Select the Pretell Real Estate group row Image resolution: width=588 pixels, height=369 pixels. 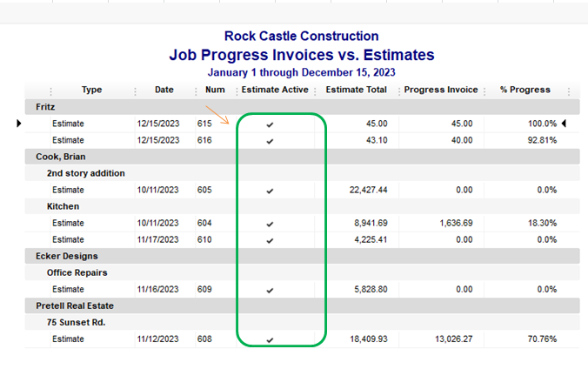[x=302, y=305]
